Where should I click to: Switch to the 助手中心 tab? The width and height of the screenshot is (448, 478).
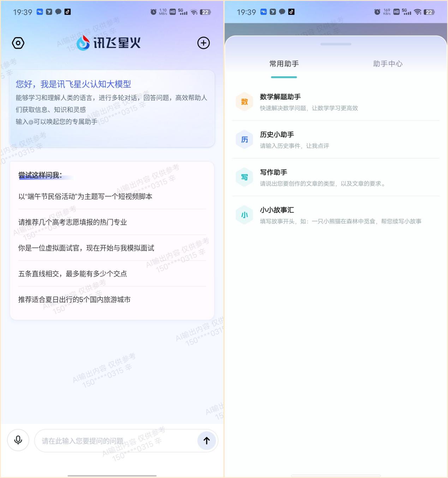(388, 64)
